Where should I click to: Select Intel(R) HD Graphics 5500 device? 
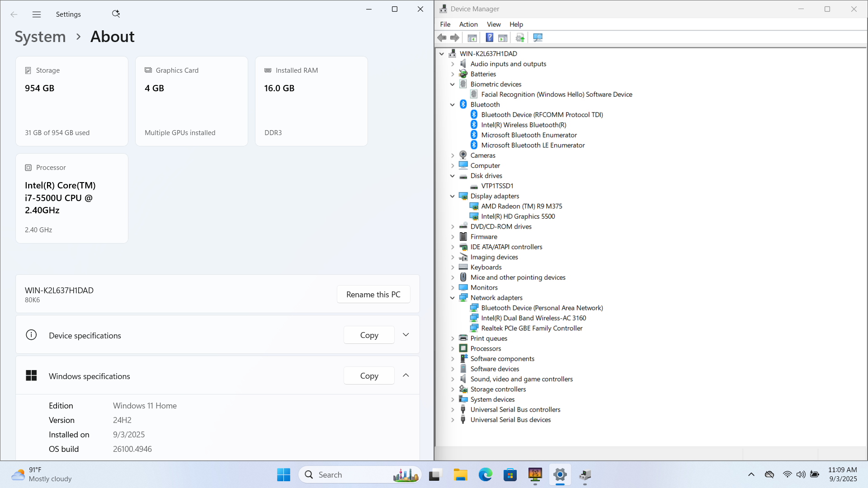click(518, 216)
